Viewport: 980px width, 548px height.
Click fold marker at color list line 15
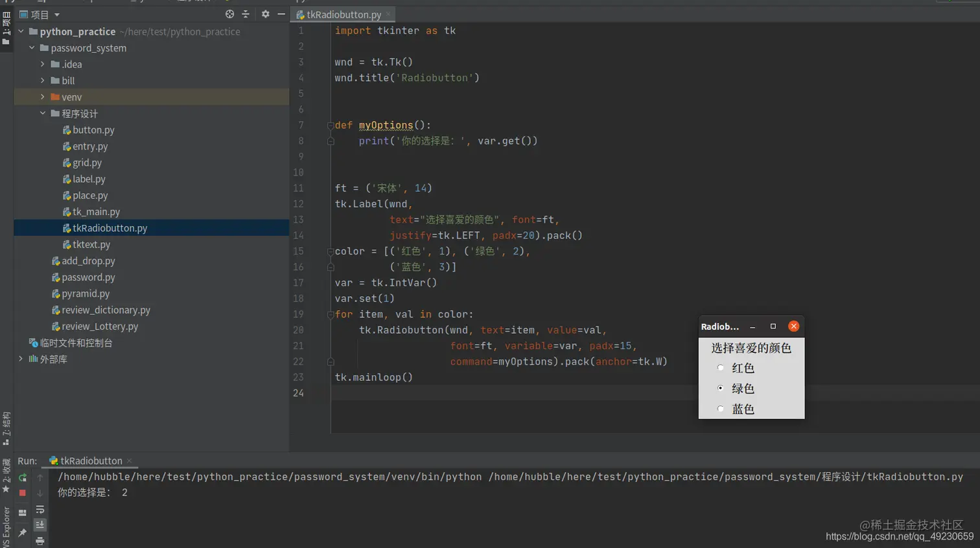click(331, 251)
